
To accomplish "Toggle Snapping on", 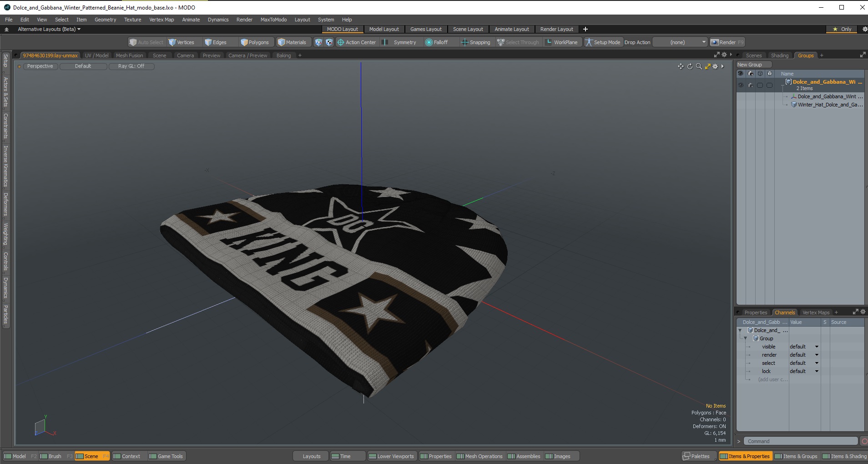I will (x=475, y=42).
